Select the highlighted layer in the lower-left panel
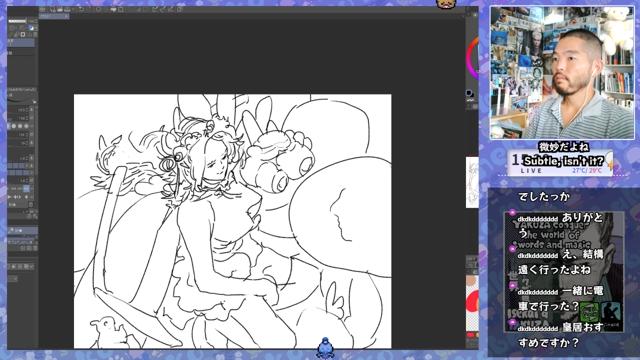Screen dimensions: 640x360 (x=22, y=231)
